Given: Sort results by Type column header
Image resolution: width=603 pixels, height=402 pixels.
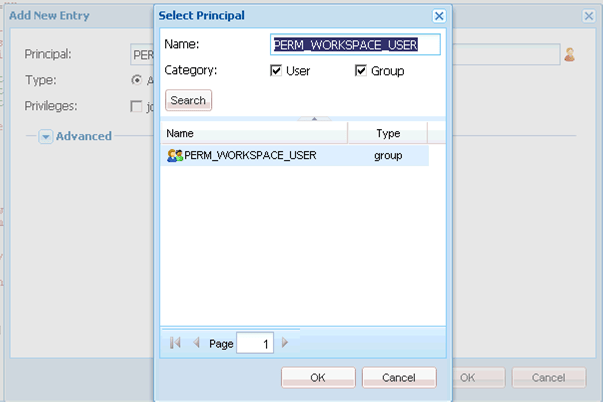Looking at the screenshot, I should coord(388,133).
